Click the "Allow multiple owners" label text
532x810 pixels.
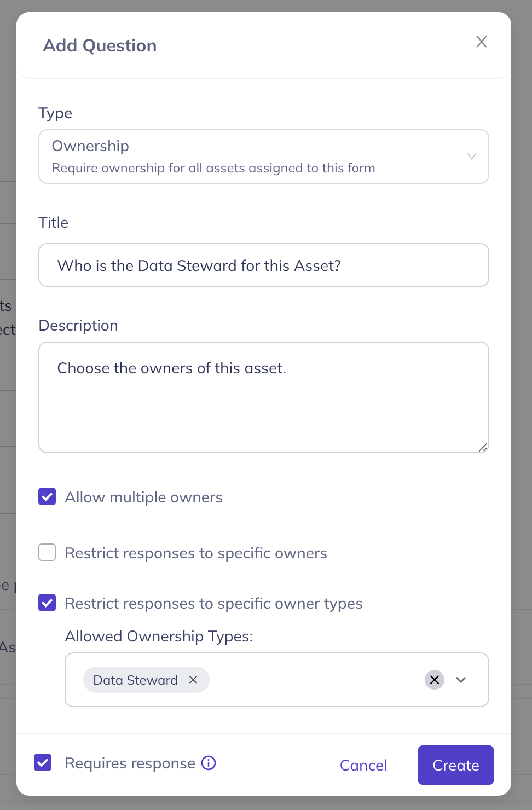(143, 497)
